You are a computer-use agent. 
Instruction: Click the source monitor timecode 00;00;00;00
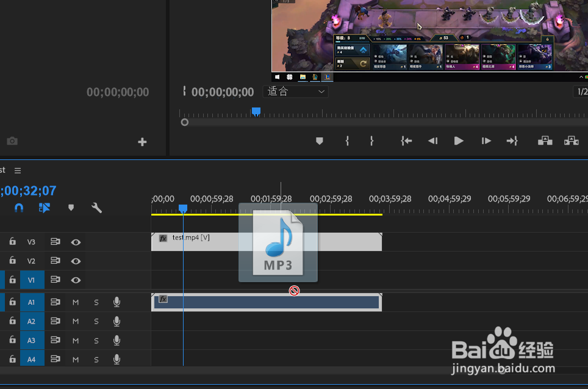coord(118,92)
